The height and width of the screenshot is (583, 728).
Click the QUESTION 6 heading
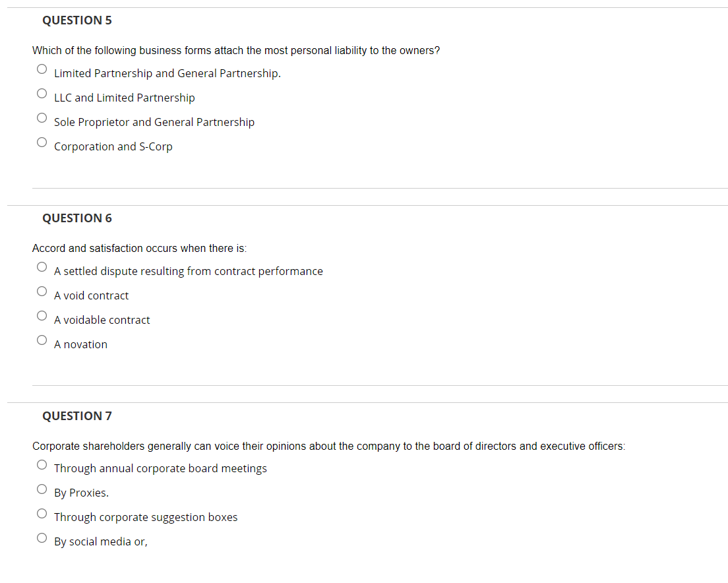click(x=77, y=218)
